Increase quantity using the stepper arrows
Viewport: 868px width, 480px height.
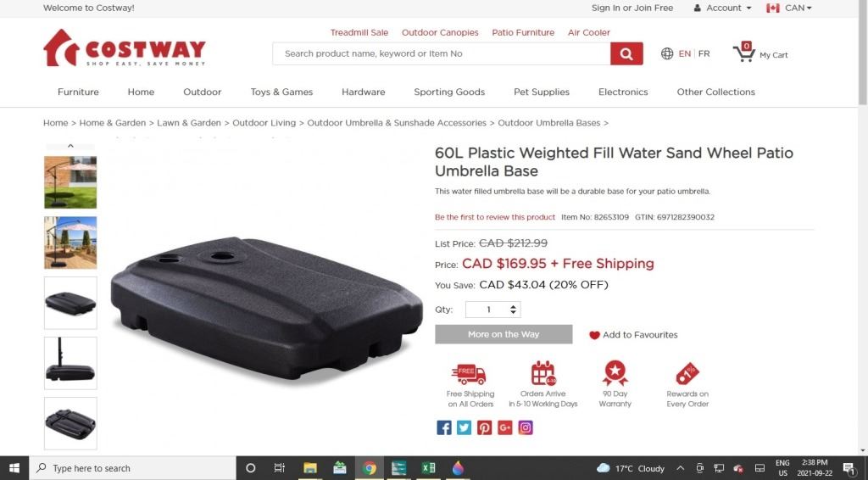coord(513,306)
